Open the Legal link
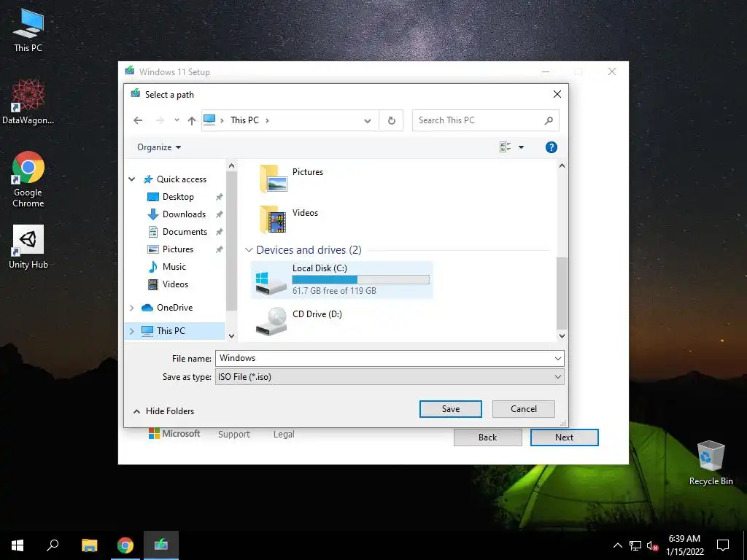Viewport: 747px width, 560px height. coord(284,435)
